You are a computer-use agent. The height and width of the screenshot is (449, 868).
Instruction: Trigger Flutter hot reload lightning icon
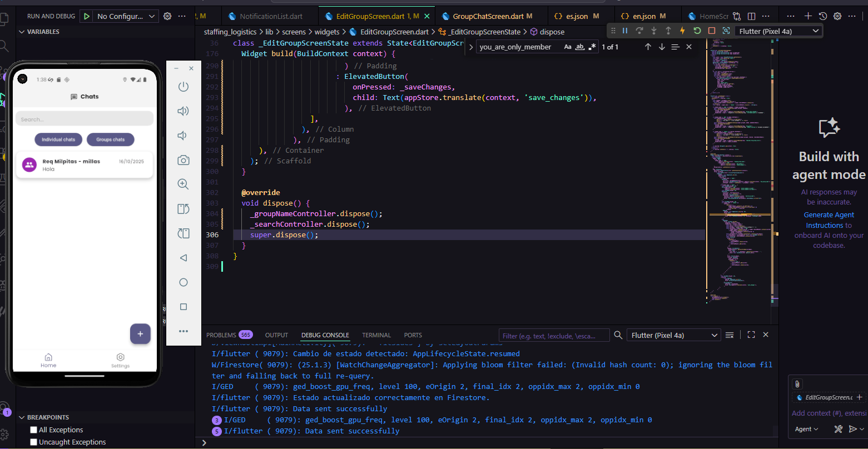[x=682, y=31]
